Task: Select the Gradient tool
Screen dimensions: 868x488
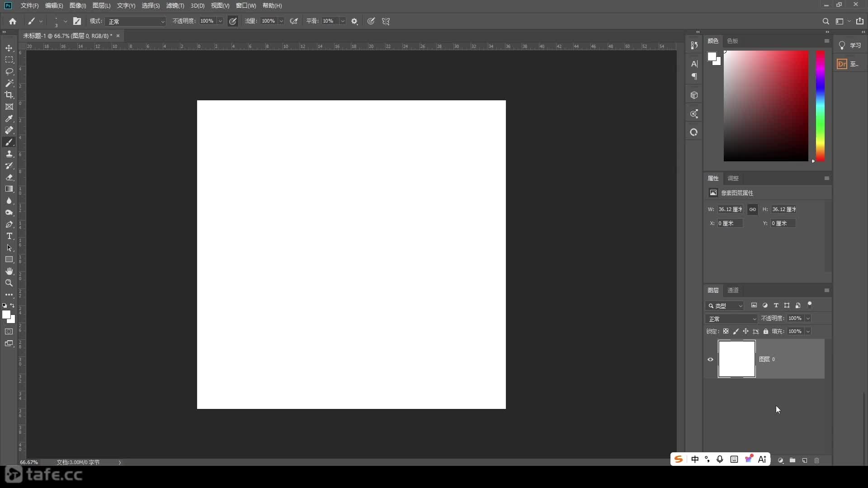Action: 9,189
